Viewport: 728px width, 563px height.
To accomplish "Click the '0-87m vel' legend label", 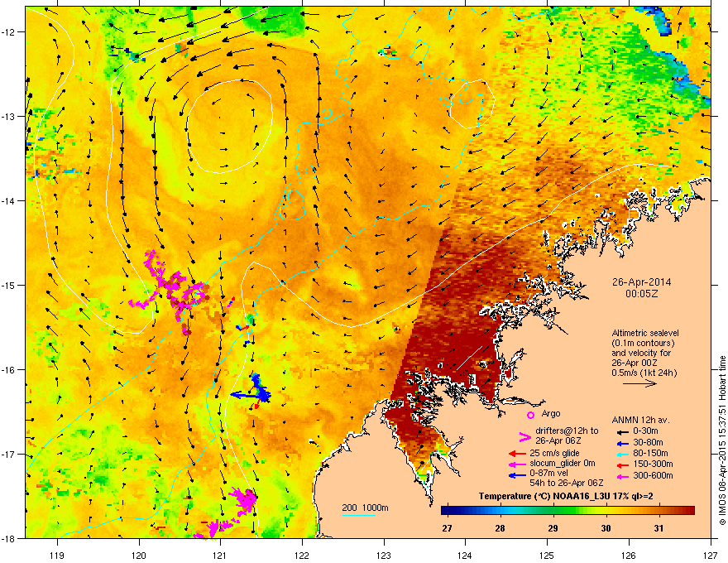I will (x=549, y=474).
